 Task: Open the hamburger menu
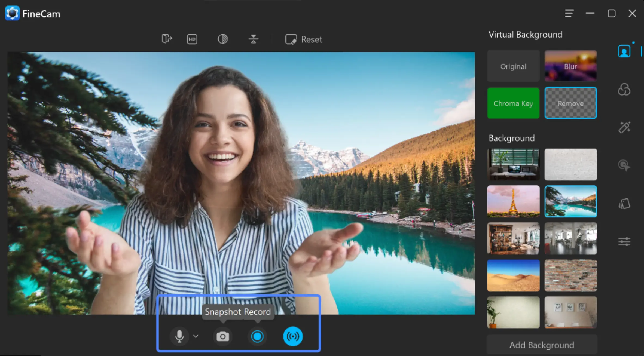569,13
